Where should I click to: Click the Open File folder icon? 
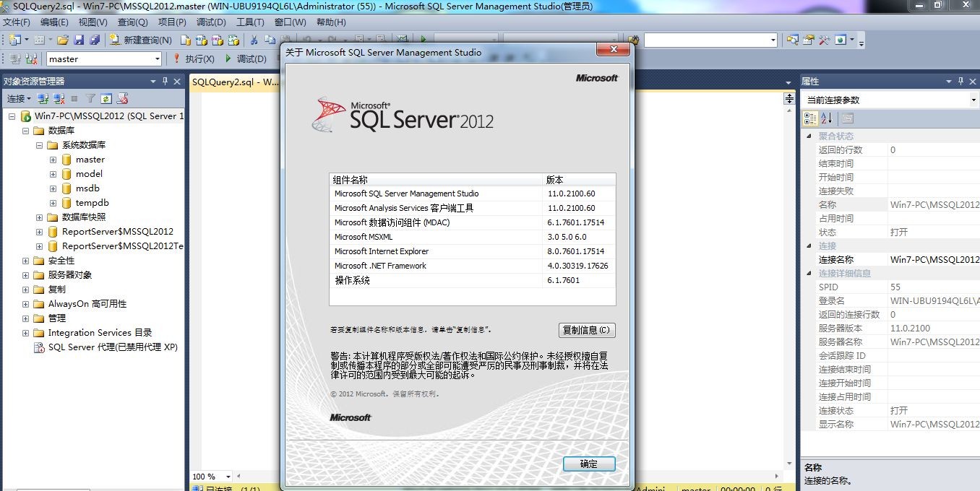[63, 40]
